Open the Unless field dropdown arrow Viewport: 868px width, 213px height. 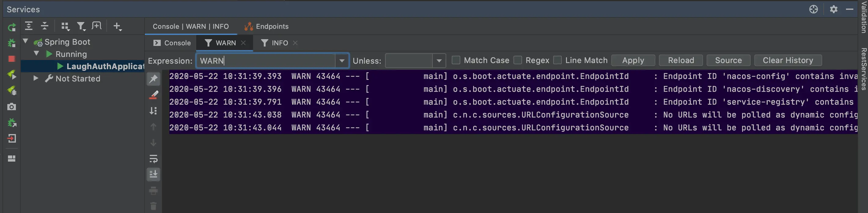click(x=439, y=61)
